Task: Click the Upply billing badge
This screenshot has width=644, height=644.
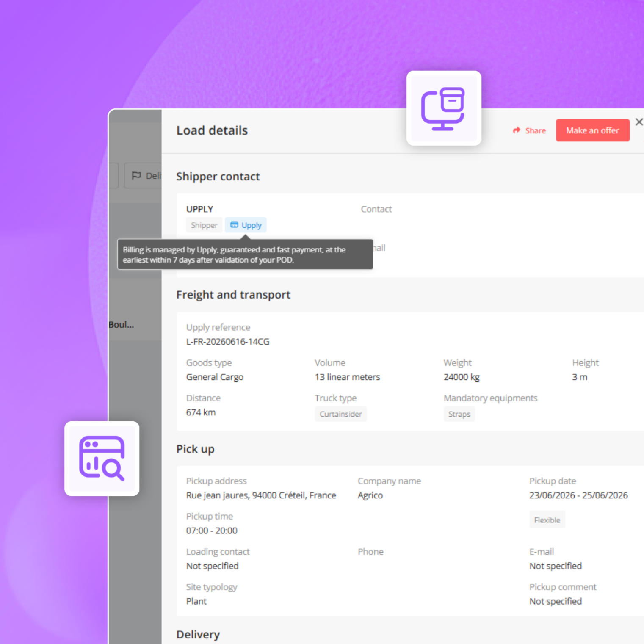Action: pyautogui.click(x=246, y=225)
